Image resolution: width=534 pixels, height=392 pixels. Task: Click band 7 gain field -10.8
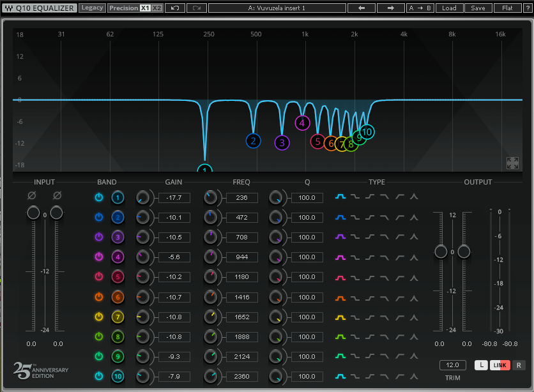click(174, 317)
